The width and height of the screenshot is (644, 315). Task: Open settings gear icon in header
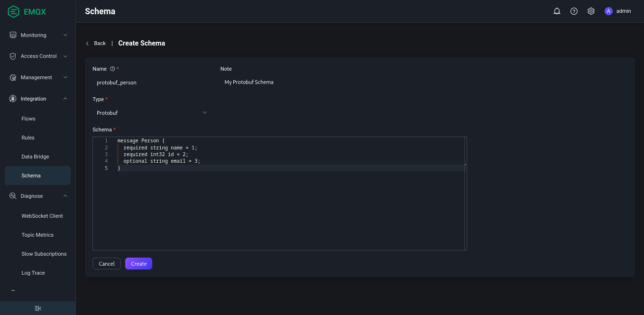point(591,11)
